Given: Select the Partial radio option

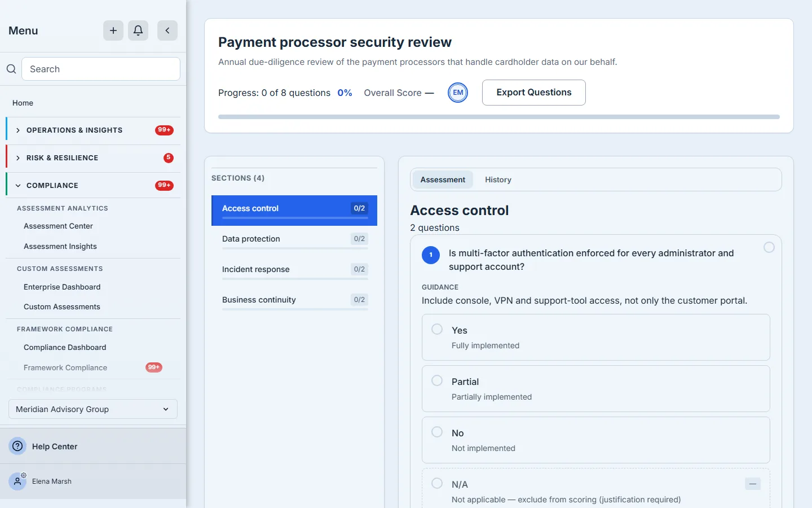Looking at the screenshot, I should tap(437, 380).
